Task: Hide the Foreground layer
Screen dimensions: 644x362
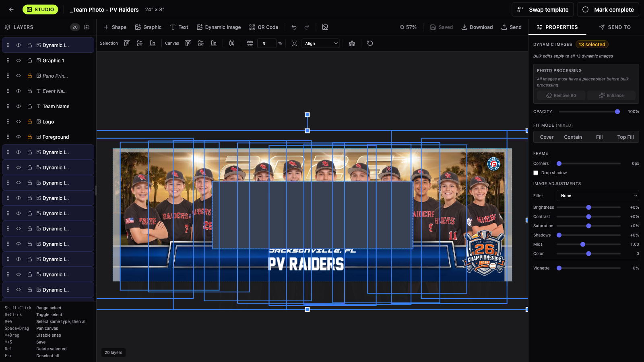Action: click(x=19, y=137)
